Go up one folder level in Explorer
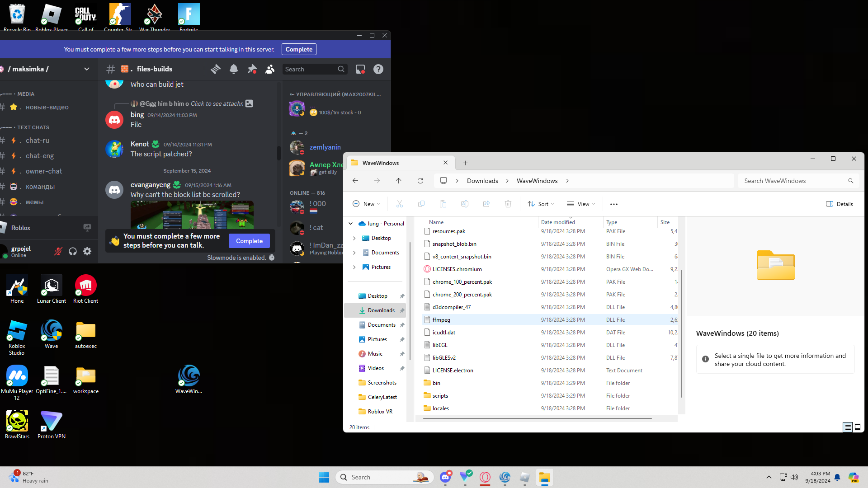 [x=398, y=181]
